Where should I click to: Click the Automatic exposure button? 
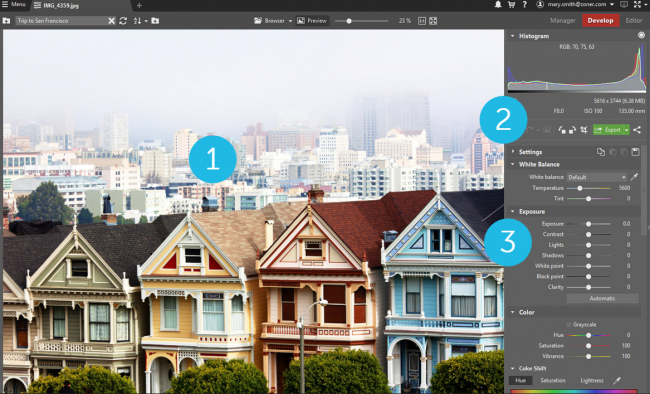point(602,298)
